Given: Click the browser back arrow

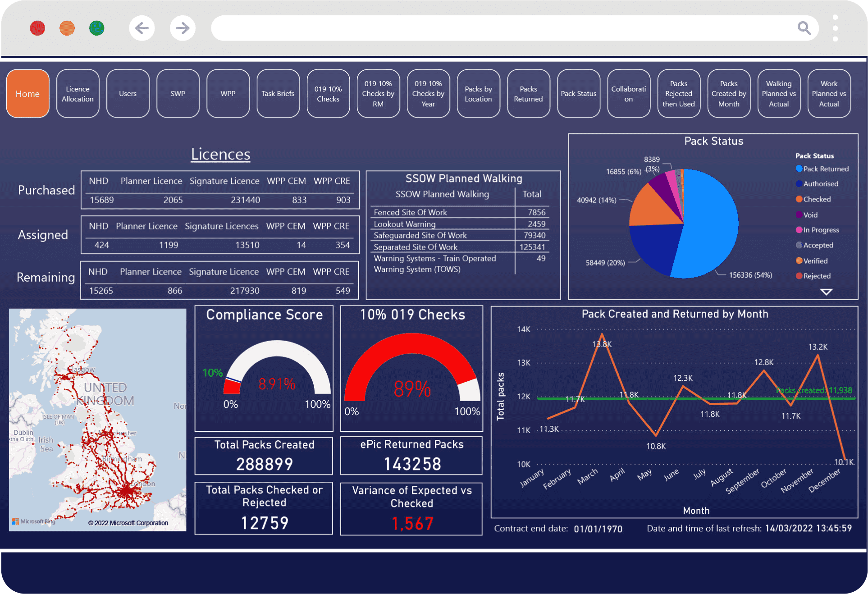Looking at the screenshot, I should (x=142, y=28).
